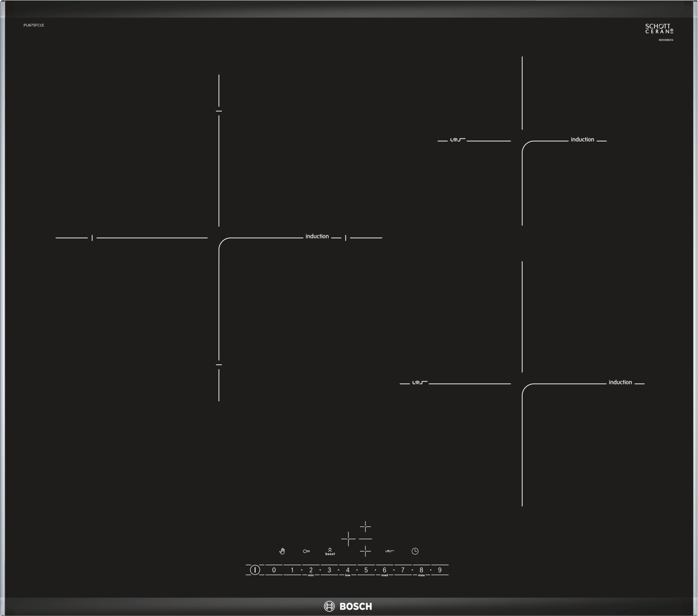Select the lower right zone selector
The height and width of the screenshot is (616, 698).
(x=365, y=551)
